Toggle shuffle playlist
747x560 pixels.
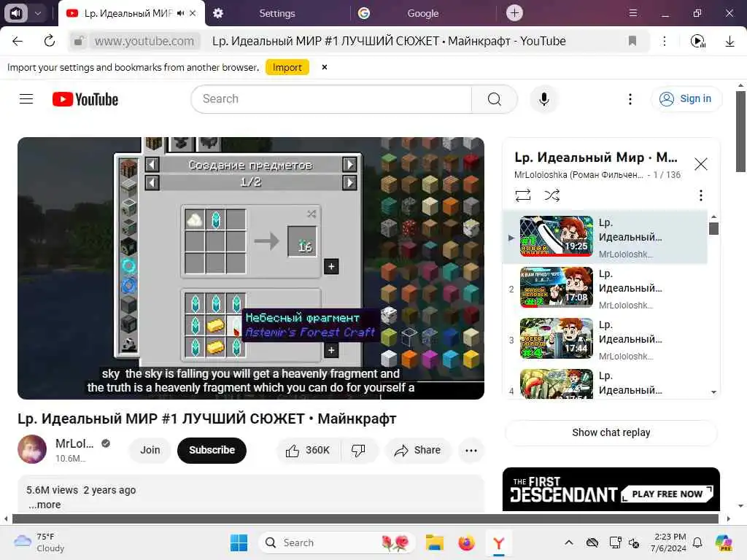[551, 195]
